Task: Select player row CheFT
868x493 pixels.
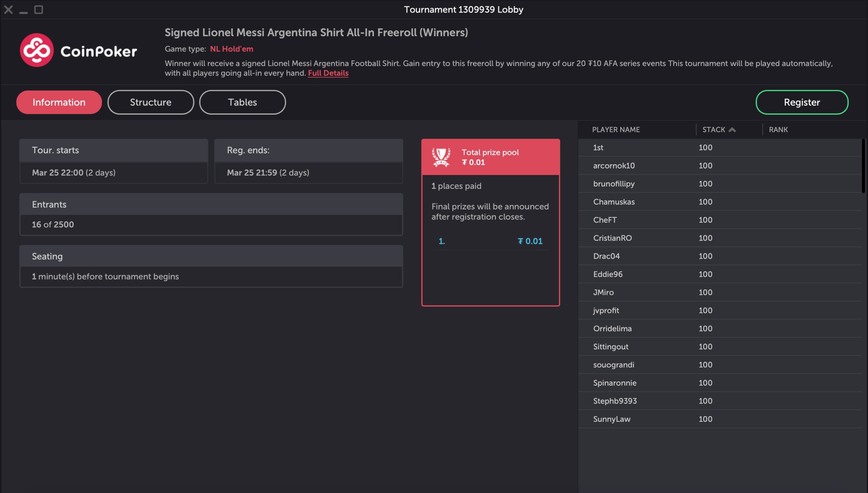Action: pyautogui.click(x=720, y=220)
